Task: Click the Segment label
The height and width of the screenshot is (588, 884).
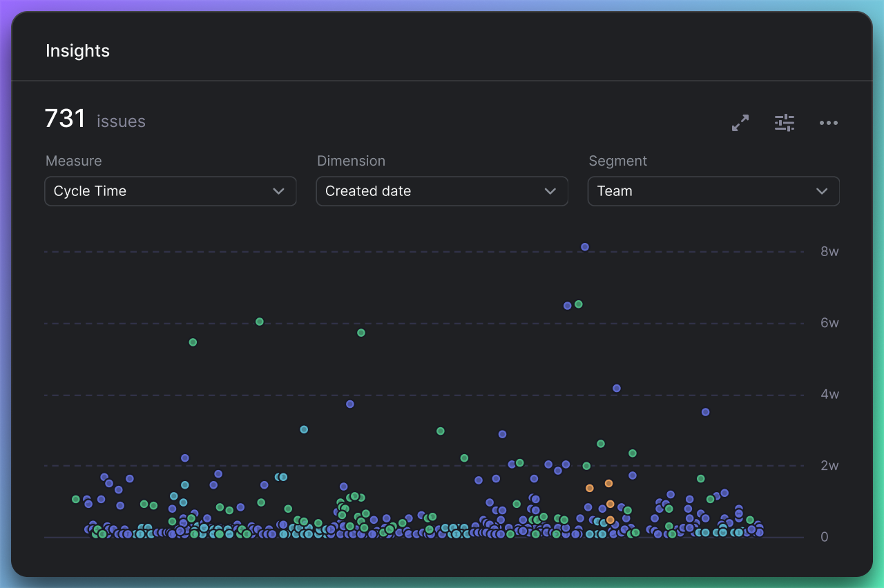Action: coord(618,161)
